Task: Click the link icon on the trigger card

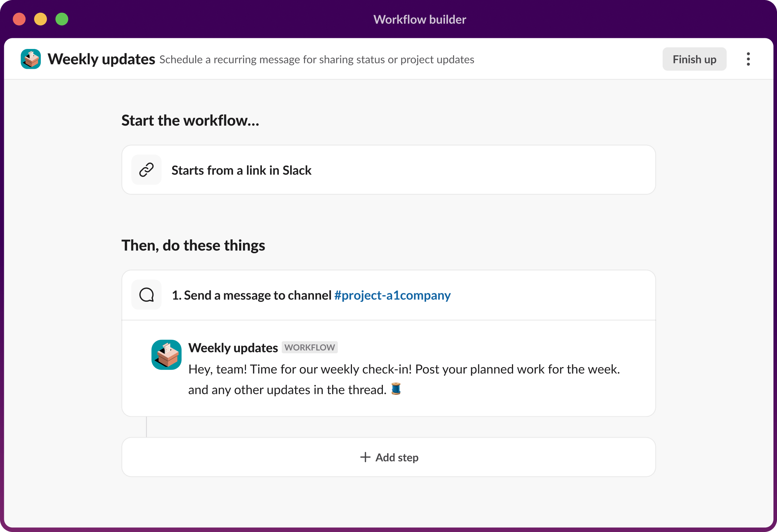Action: point(146,170)
